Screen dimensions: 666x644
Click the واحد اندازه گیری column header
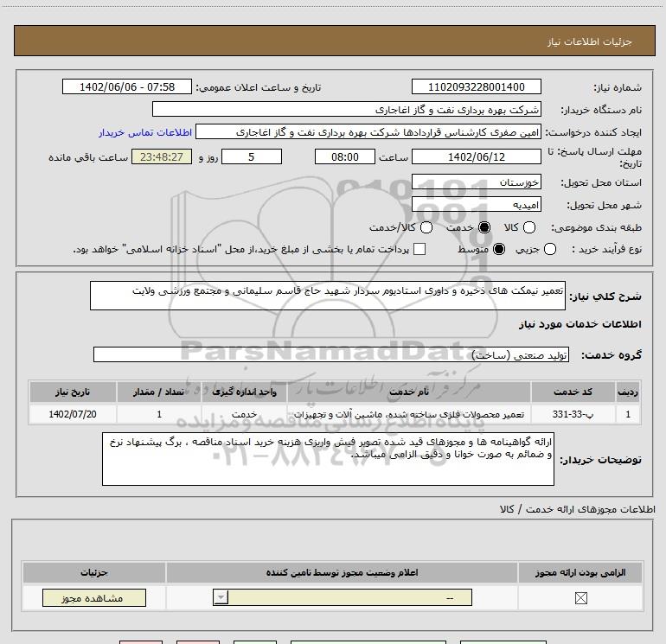click(244, 392)
